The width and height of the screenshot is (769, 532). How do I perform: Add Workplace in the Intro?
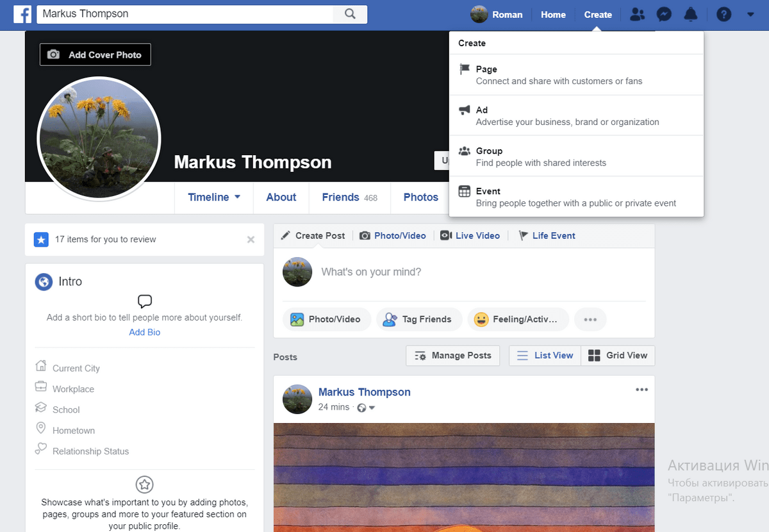click(73, 389)
